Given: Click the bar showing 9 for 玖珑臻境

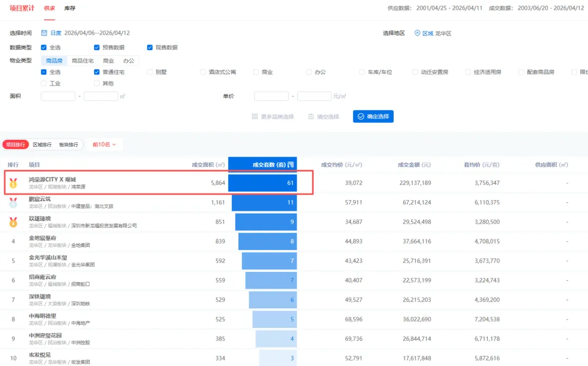Looking at the screenshot, I should 266,222.
